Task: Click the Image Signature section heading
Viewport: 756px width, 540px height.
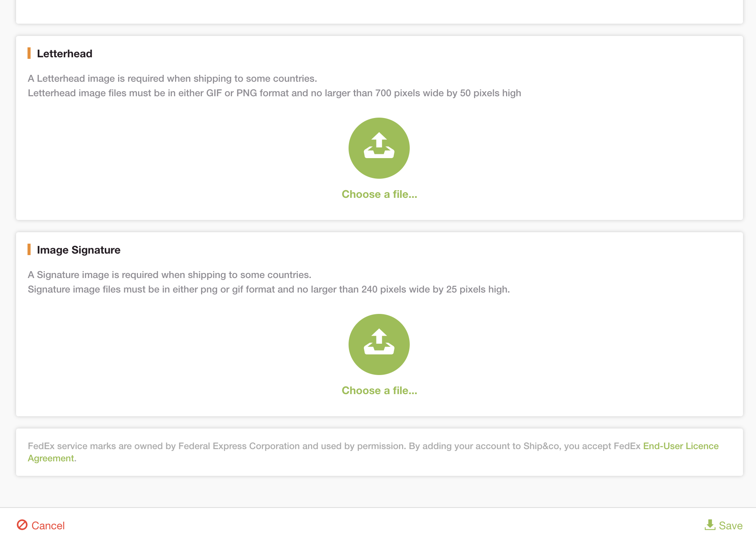Action: tap(78, 250)
